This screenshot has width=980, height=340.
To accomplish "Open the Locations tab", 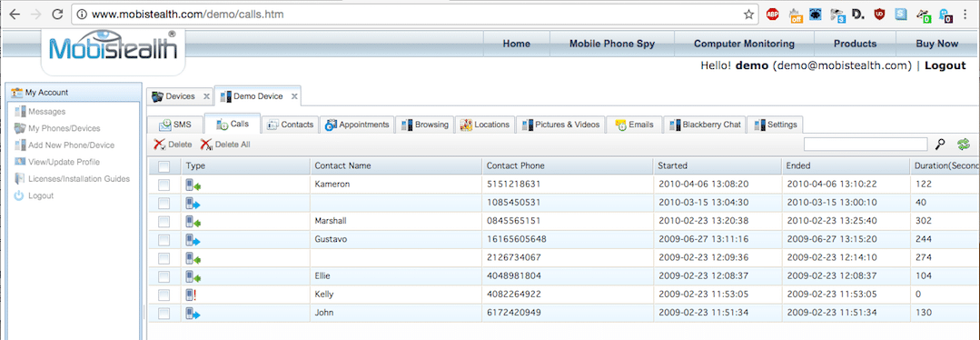I will click(x=485, y=125).
